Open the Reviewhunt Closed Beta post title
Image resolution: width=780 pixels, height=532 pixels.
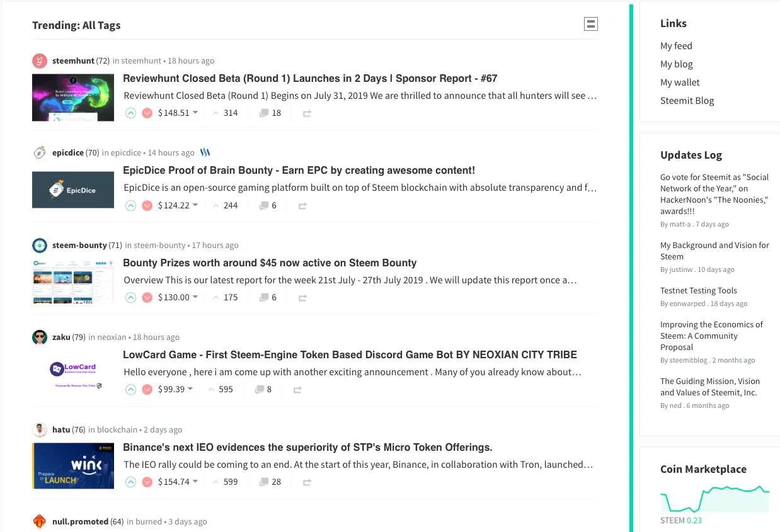point(310,79)
